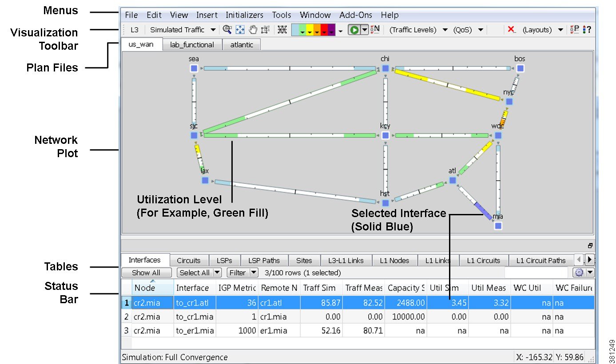Click the help question mark icon
The image size is (616, 364).
click(589, 29)
